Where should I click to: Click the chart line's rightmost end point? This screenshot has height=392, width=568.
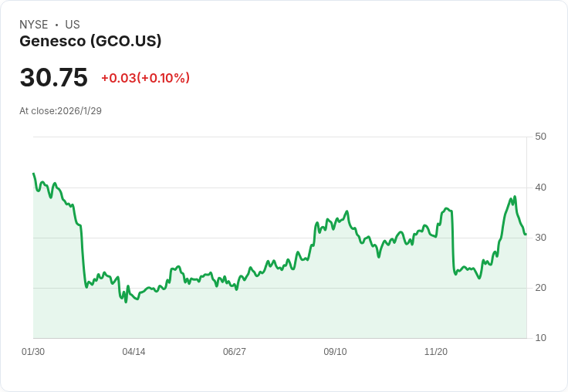pos(526,234)
